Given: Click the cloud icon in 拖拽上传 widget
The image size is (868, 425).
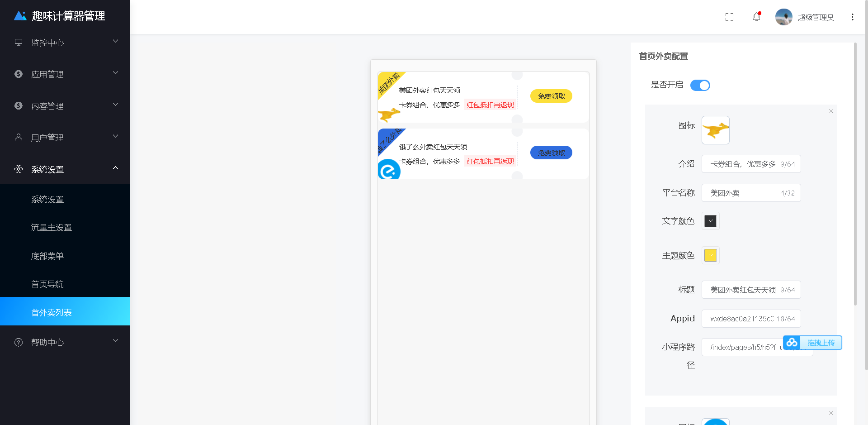Looking at the screenshot, I should tap(792, 343).
